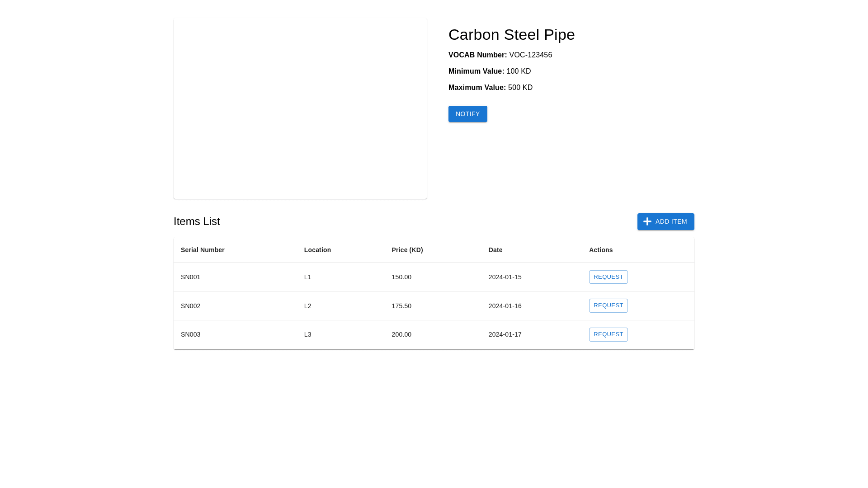The width and height of the screenshot is (868, 488).
Task: Request item SN003
Action: pos(608,334)
